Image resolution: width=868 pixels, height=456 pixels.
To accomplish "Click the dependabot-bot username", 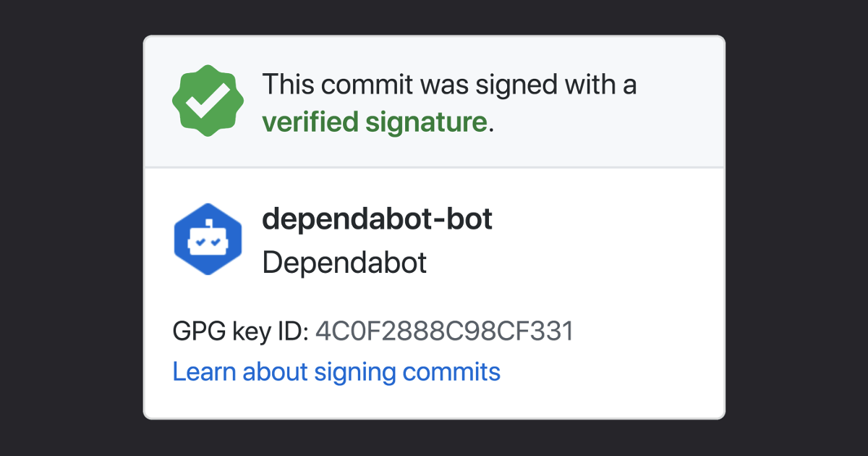I will click(x=377, y=219).
